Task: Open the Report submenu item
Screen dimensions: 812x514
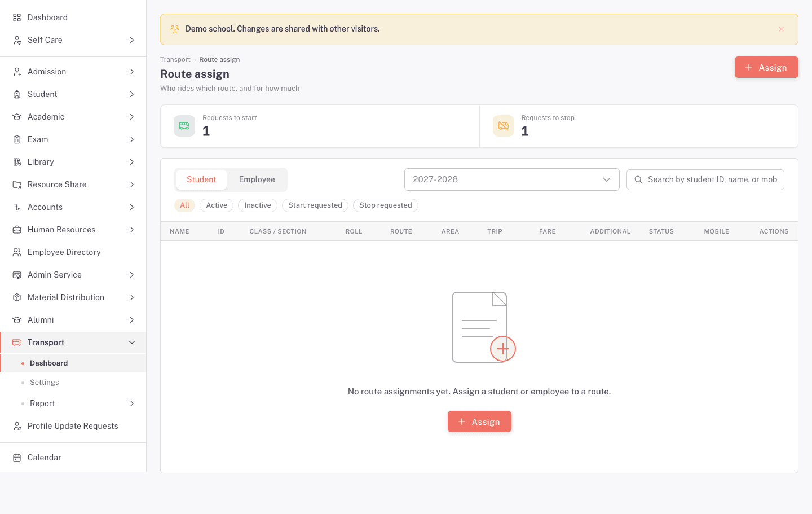Action: tap(73, 403)
